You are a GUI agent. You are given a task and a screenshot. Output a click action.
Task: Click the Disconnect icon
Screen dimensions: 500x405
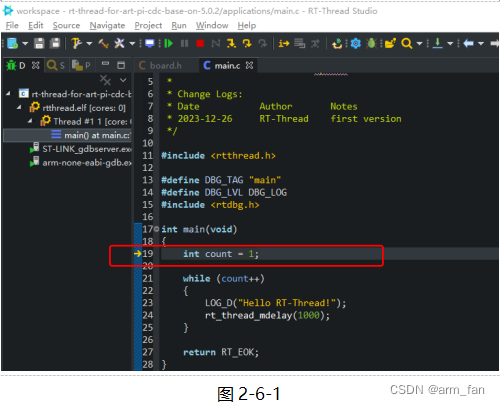tap(216, 43)
